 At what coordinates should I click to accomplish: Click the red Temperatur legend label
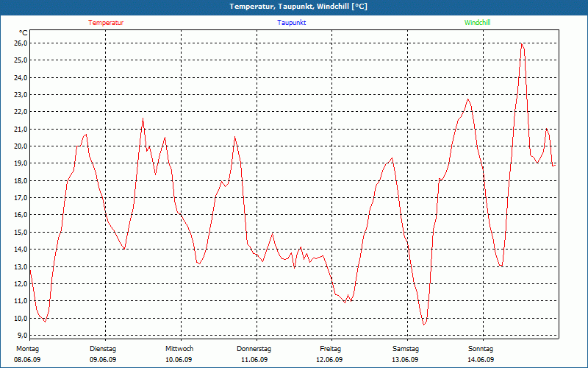click(106, 23)
